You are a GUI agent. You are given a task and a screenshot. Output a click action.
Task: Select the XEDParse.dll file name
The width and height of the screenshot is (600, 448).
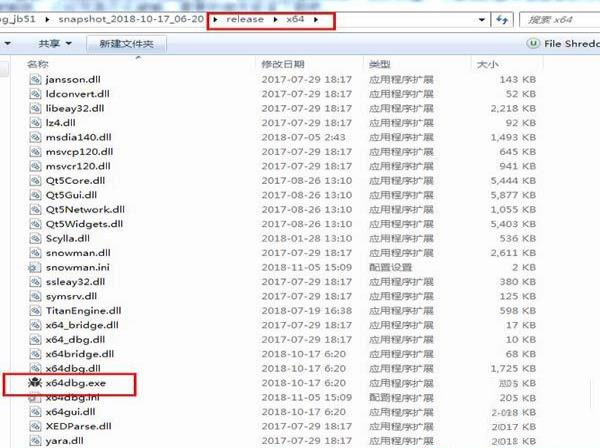click(x=79, y=427)
